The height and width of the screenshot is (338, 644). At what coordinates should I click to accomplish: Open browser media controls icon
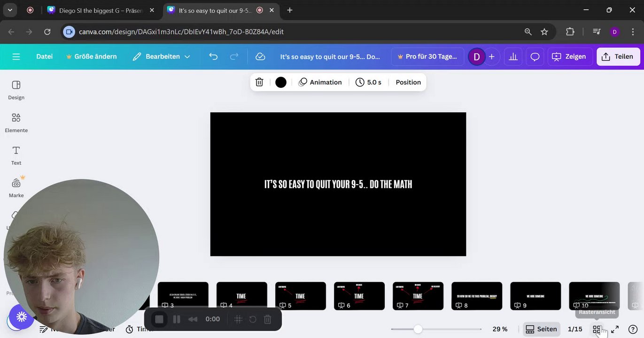[x=597, y=32]
